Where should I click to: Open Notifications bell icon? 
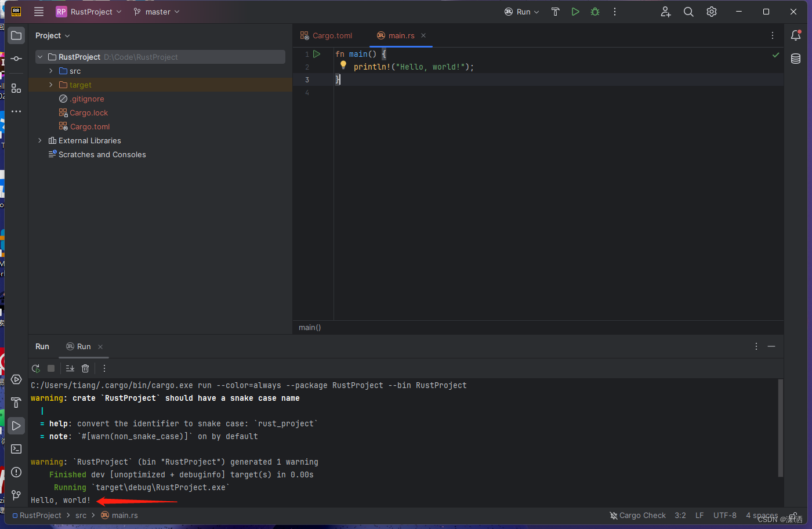pyautogui.click(x=796, y=35)
